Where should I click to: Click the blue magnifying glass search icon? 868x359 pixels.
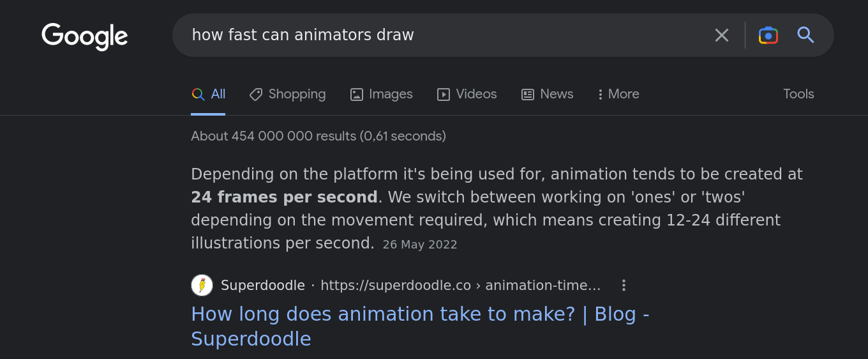pos(806,35)
